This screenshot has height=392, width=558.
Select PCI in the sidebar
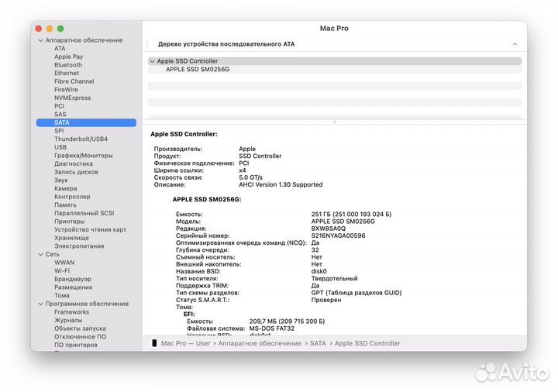[59, 106]
